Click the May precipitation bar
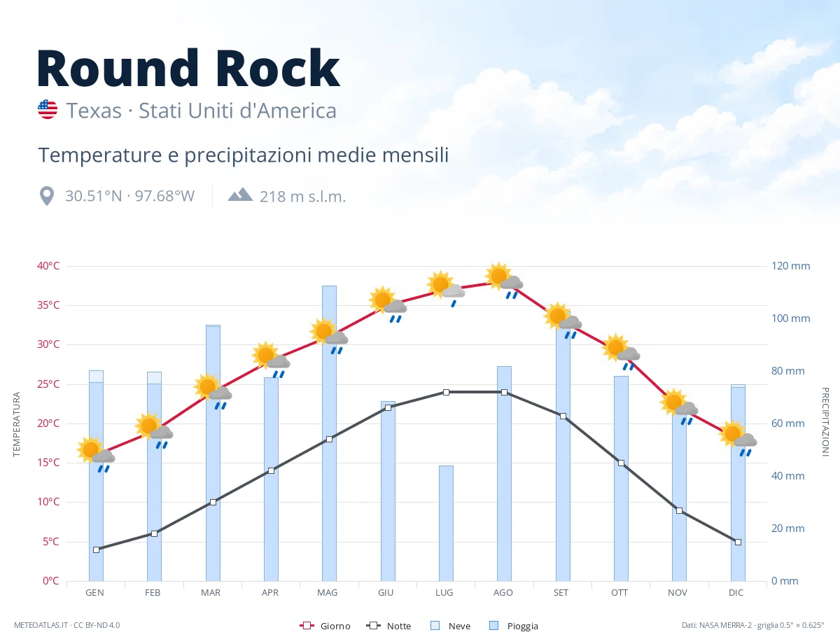This screenshot has height=644, width=840. [329, 433]
